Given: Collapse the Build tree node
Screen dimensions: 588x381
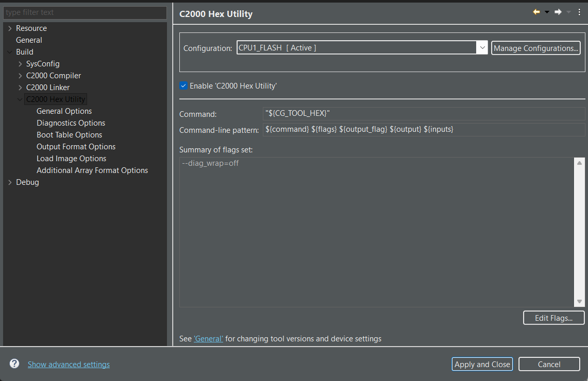Looking at the screenshot, I should point(10,51).
